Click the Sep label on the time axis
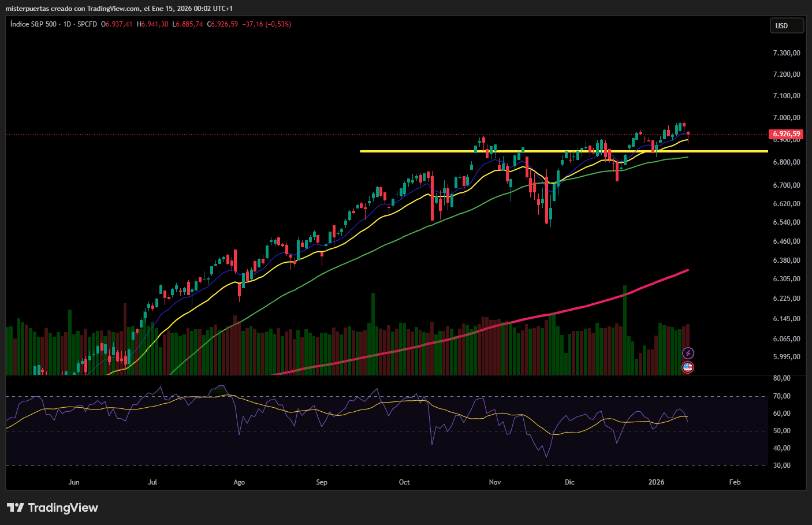Viewport: 812px width, 525px height. tap(322, 482)
